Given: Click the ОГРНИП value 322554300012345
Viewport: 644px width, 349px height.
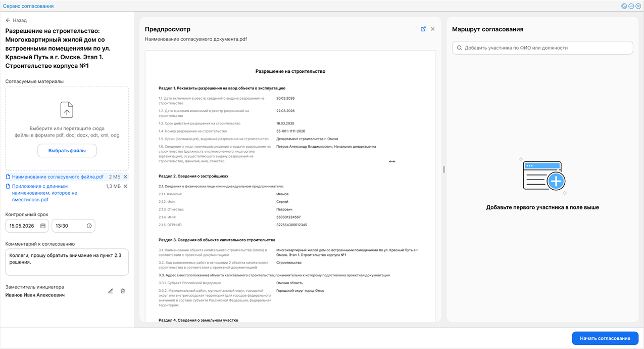Looking at the screenshot, I should [x=292, y=225].
